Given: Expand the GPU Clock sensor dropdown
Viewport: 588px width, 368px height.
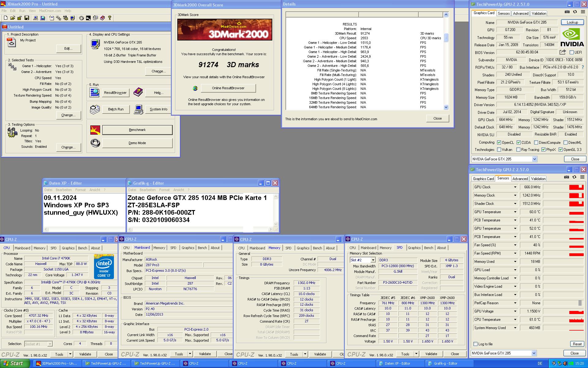Looking at the screenshot, I should click(x=515, y=187).
